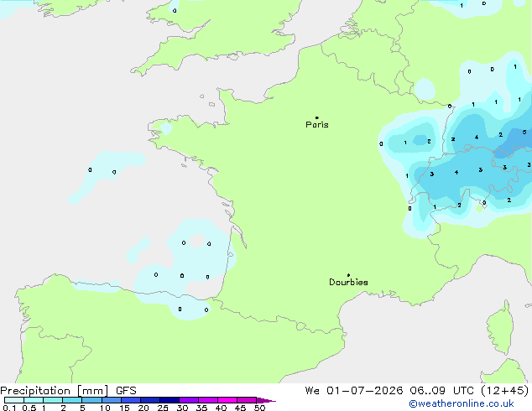Select the dot marker above Paris

(x=317, y=117)
